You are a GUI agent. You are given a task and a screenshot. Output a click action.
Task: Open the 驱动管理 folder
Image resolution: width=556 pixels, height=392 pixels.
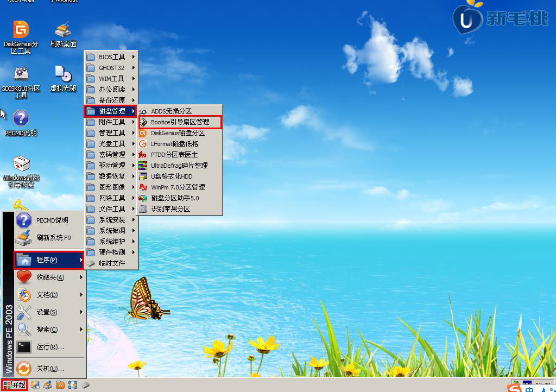111,165
